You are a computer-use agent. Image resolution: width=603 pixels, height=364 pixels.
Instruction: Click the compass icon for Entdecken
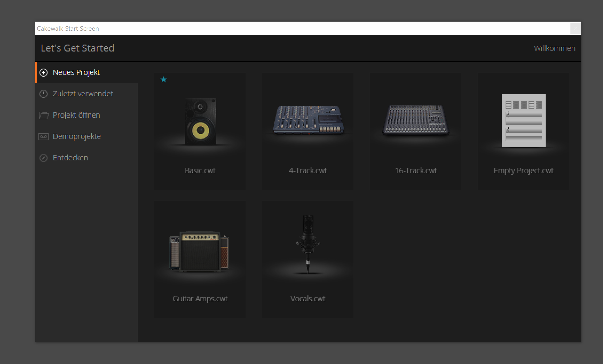(x=44, y=158)
